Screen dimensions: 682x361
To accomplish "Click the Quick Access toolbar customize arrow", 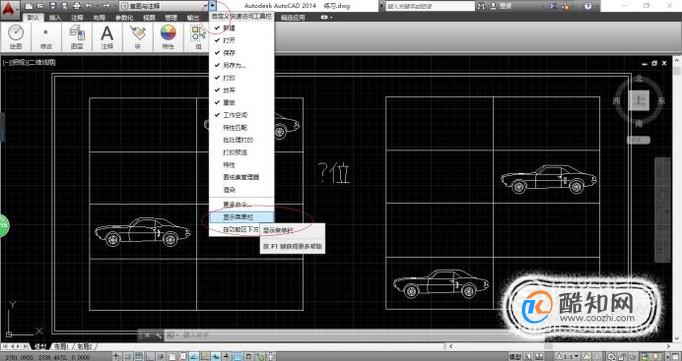I will pyautogui.click(x=213, y=6).
